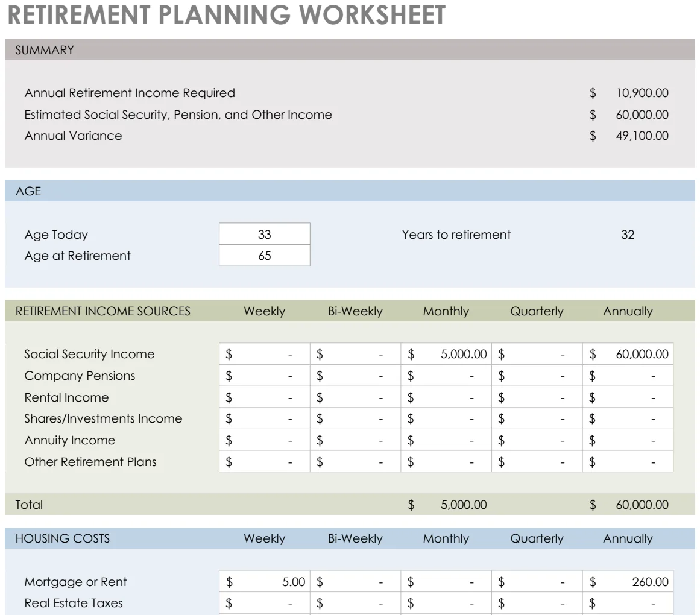Click the RETIREMENT INCOME SOURCES header label
The width and height of the screenshot is (700, 615).
(102, 311)
